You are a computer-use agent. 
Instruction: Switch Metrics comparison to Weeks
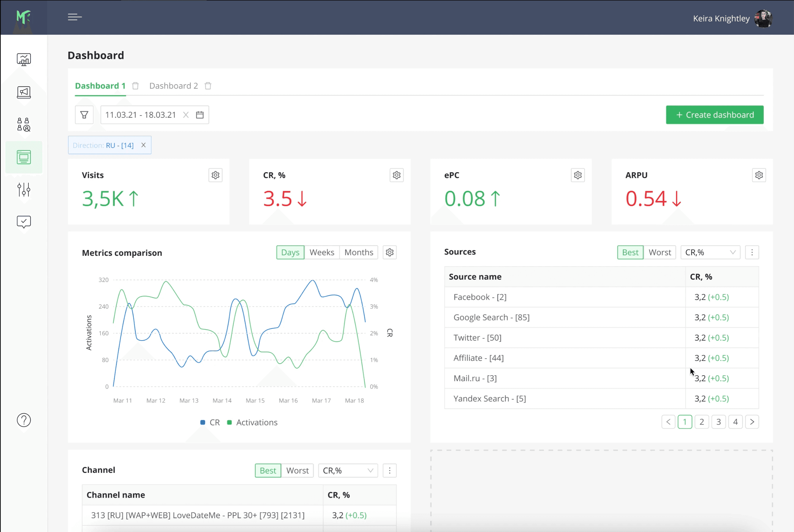322,252
